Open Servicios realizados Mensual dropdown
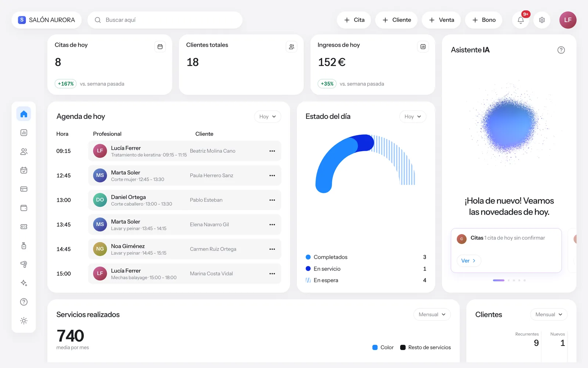The height and width of the screenshot is (368, 588). tap(432, 315)
